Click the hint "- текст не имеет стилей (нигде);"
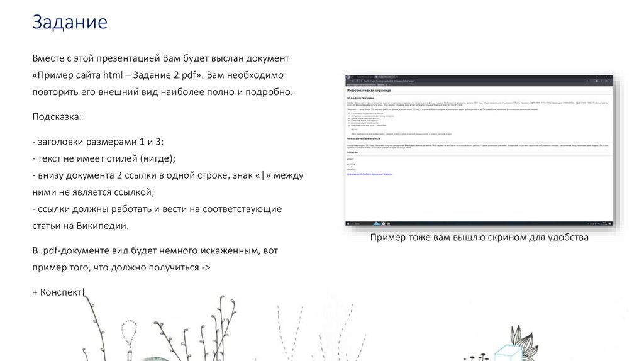 104,158
